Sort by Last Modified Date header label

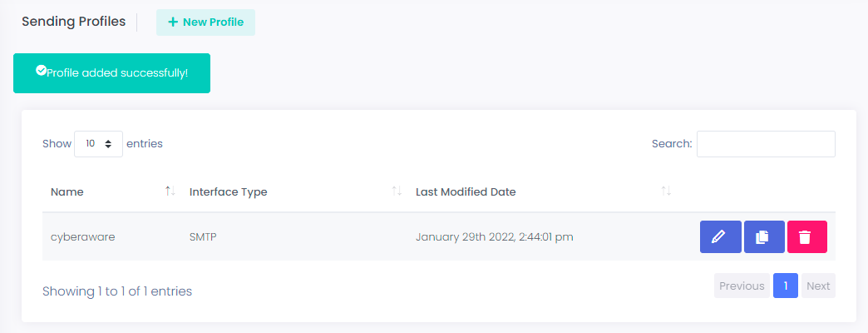click(466, 192)
